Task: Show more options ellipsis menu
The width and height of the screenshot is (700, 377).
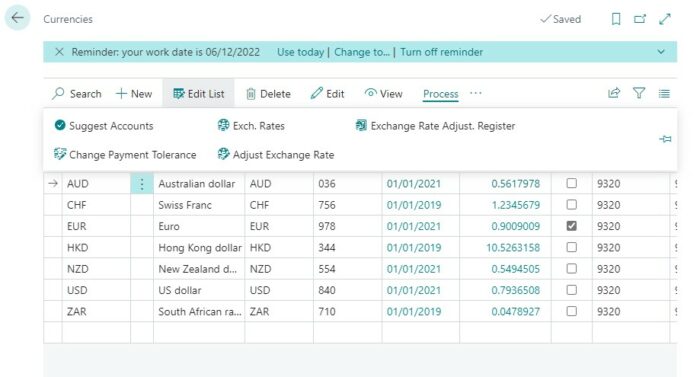Action: pyautogui.click(x=476, y=93)
